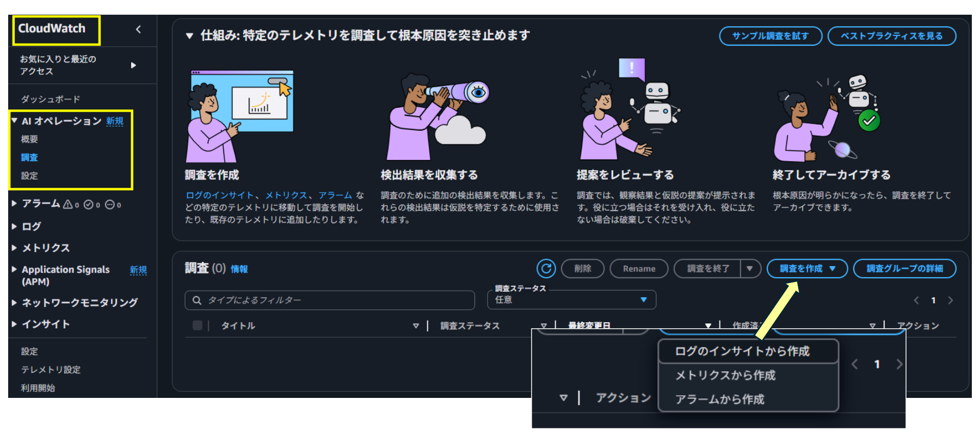
Task: Click the 調査を終了 button
Action: click(707, 268)
